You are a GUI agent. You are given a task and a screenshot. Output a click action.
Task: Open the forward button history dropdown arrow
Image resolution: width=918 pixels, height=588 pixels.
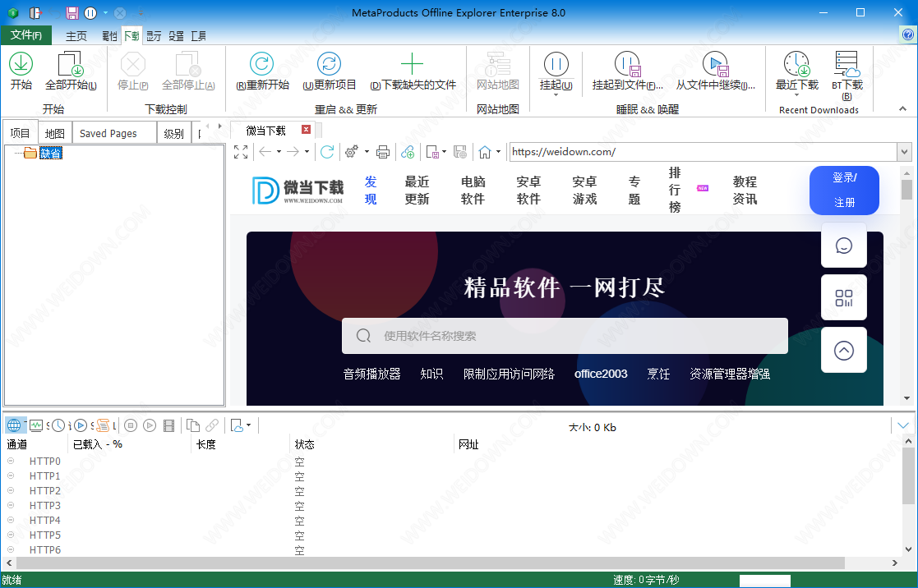307,152
